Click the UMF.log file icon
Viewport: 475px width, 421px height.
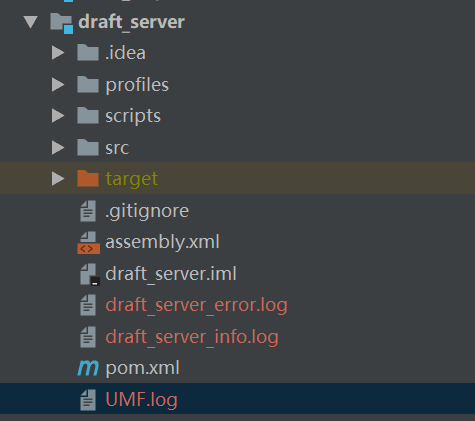click(x=88, y=400)
